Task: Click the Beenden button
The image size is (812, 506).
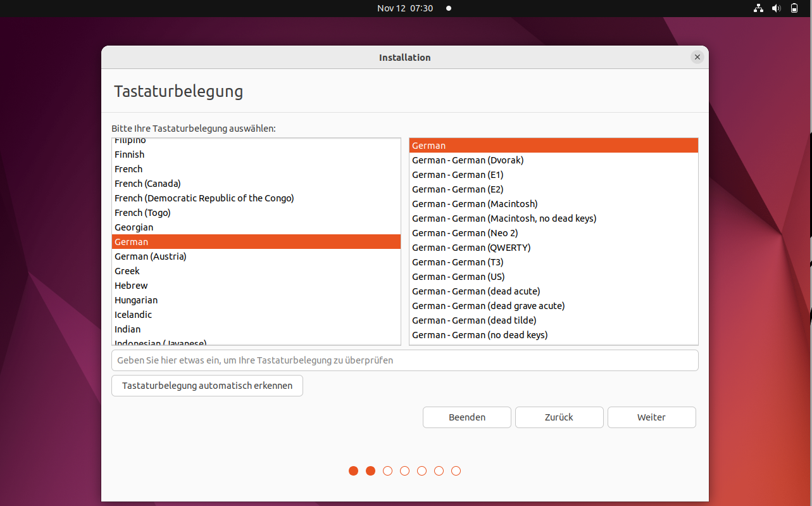Action: coord(466,417)
